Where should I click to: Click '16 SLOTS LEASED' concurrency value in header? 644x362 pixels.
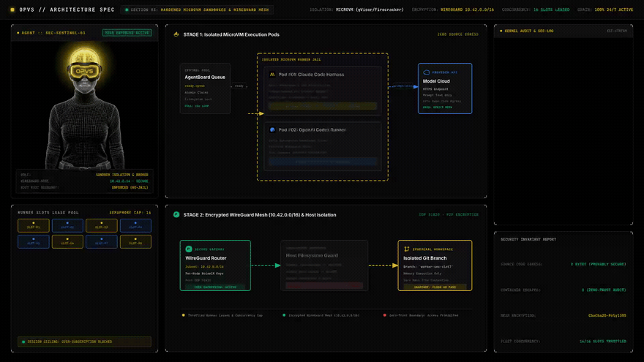[x=552, y=10]
